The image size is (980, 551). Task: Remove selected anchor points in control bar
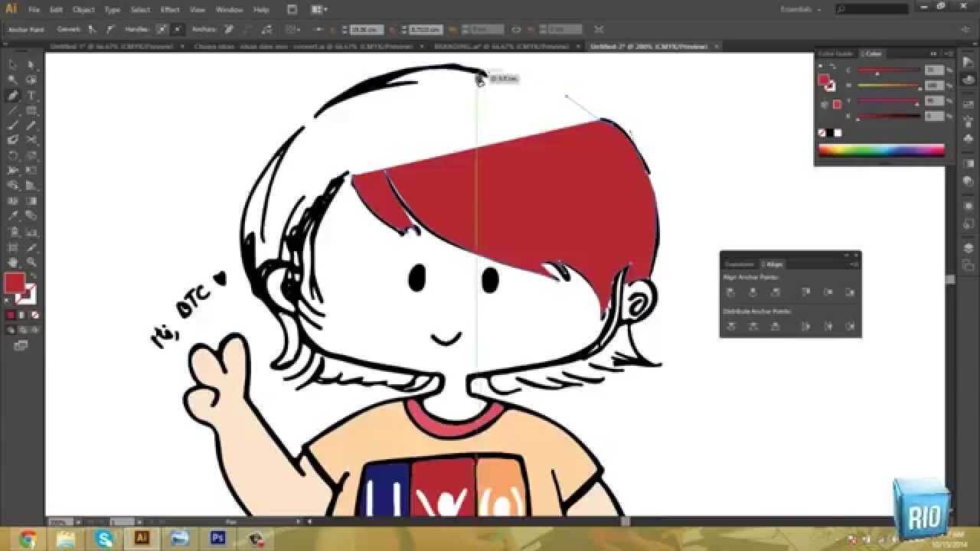[x=229, y=29]
